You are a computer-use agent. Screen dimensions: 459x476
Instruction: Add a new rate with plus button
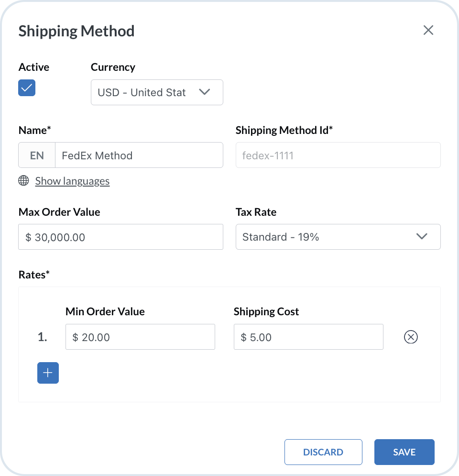48,373
